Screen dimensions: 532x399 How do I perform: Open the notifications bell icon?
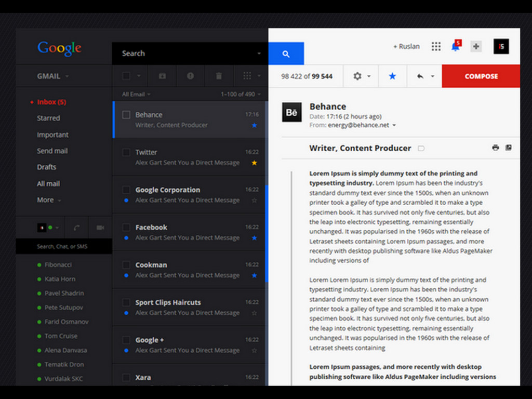click(456, 46)
